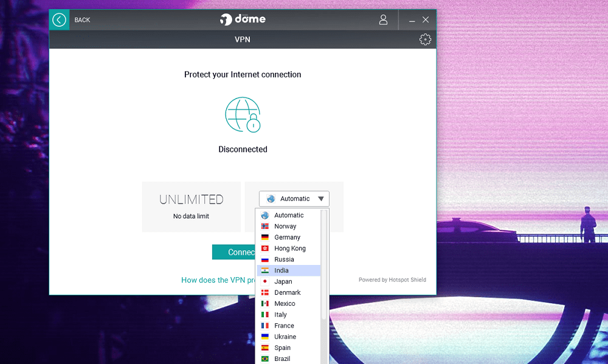The height and width of the screenshot is (364, 608).
Task: Click the Connect button
Action: click(234, 252)
